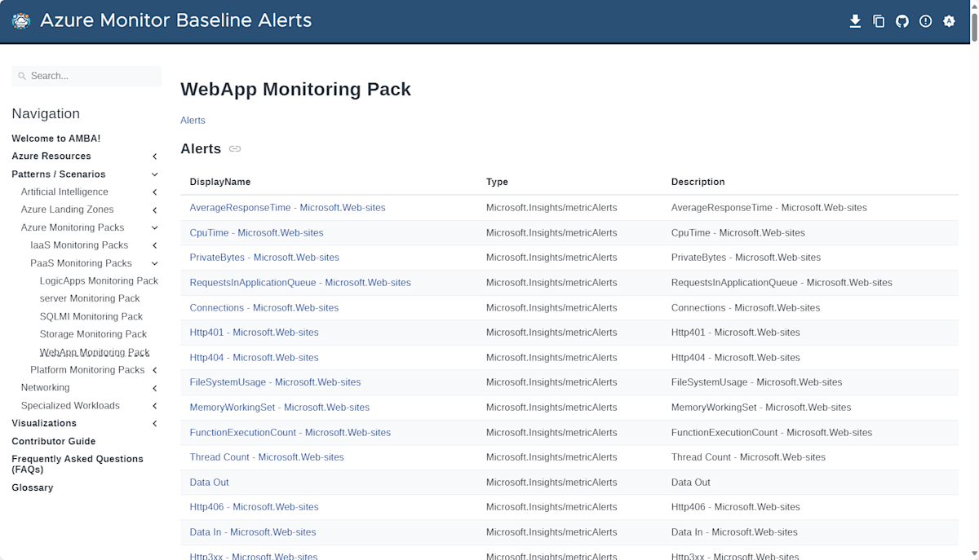Viewport: 979px width, 560px height.
Task: Click the WebApp Monitoring Pack page heading
Action: point(295,89)
